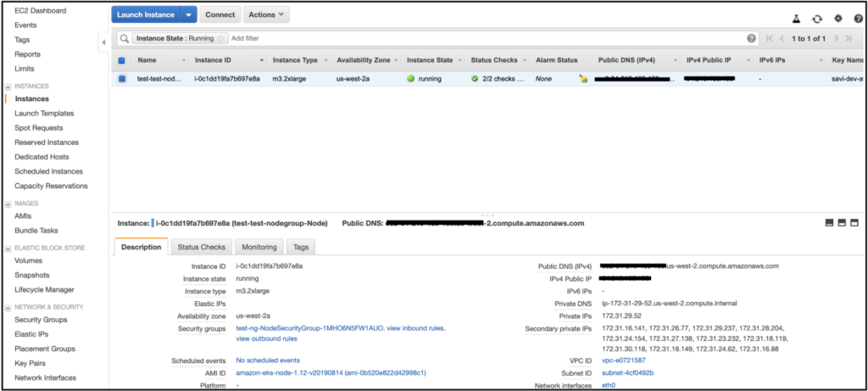Collapse the INSTANCES sidebar section
This screenshot has width=868, height=391.
pyautogui.click(x=8, y=87)
